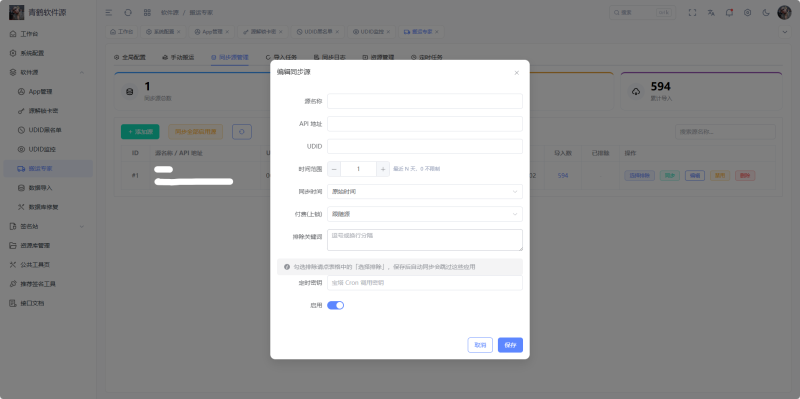
Task: Click the 取消 button in dialog
Action: tap(480, 345)
